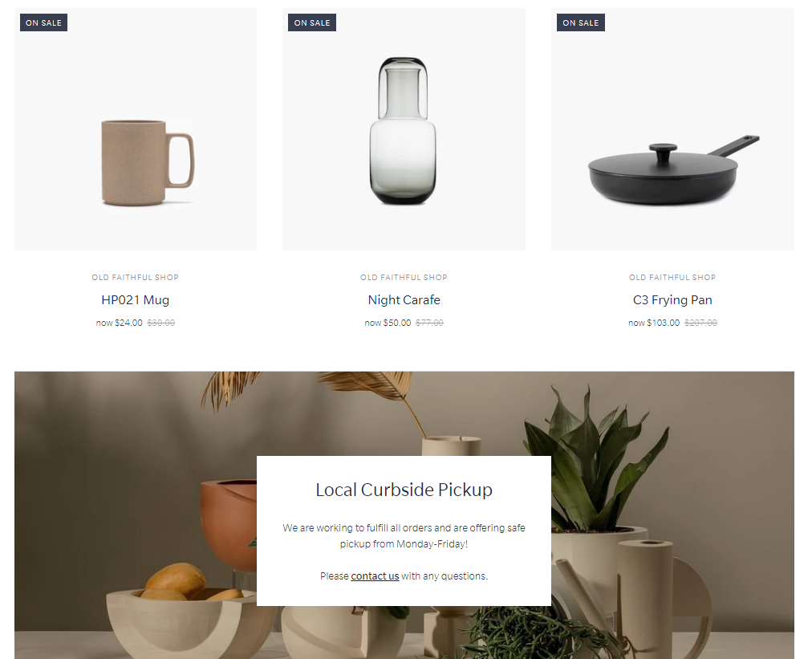812x659 pixels.
Task: Click the Night Carafe title link
Action: (404, 300)
